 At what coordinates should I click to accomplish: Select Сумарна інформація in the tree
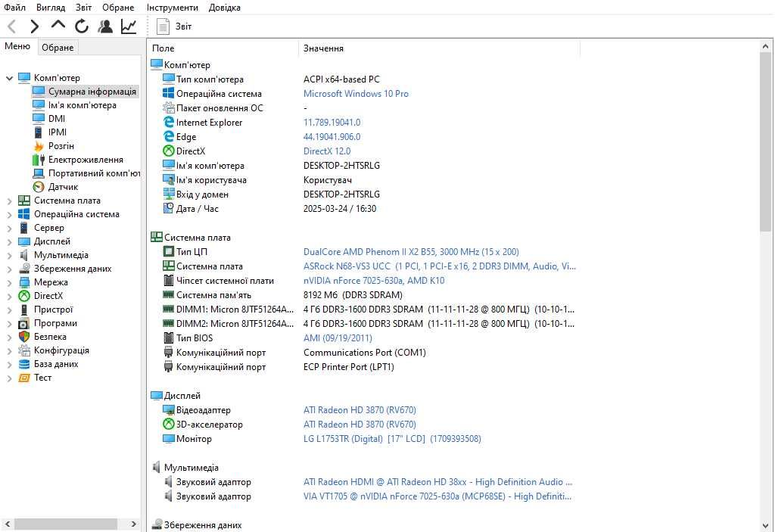point(92,92)
